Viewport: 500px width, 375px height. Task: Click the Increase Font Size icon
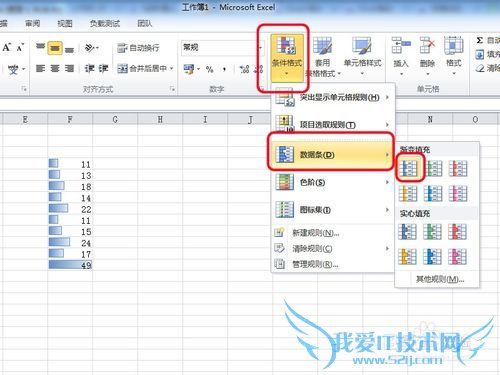[x=7, y=47]
